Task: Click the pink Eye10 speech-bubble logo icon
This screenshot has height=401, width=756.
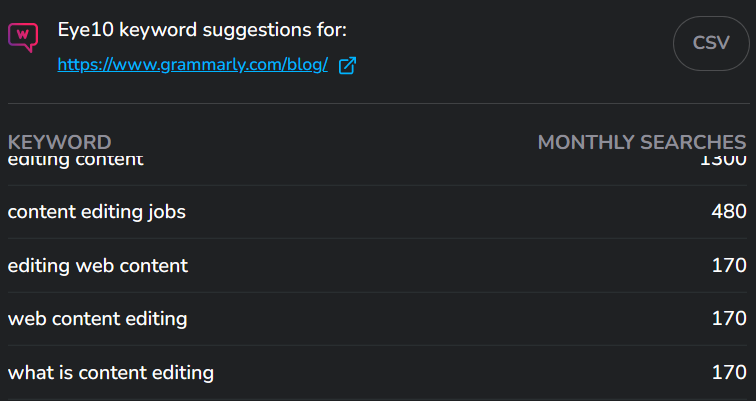Action: pos(23,37)
